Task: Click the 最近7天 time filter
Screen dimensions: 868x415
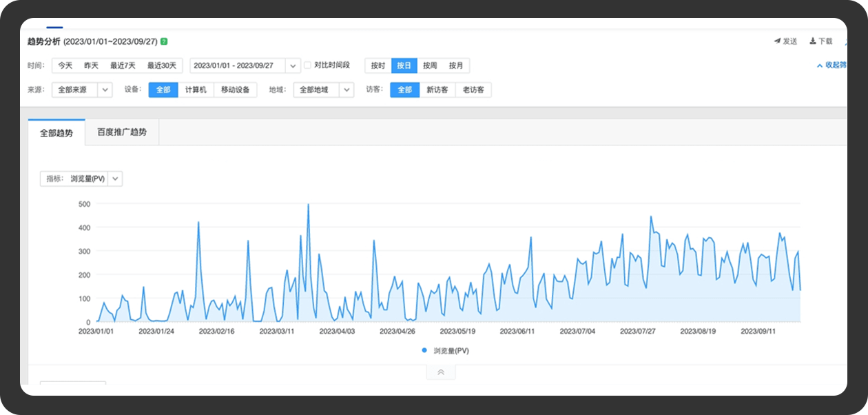Action: (x=123, y=65)
